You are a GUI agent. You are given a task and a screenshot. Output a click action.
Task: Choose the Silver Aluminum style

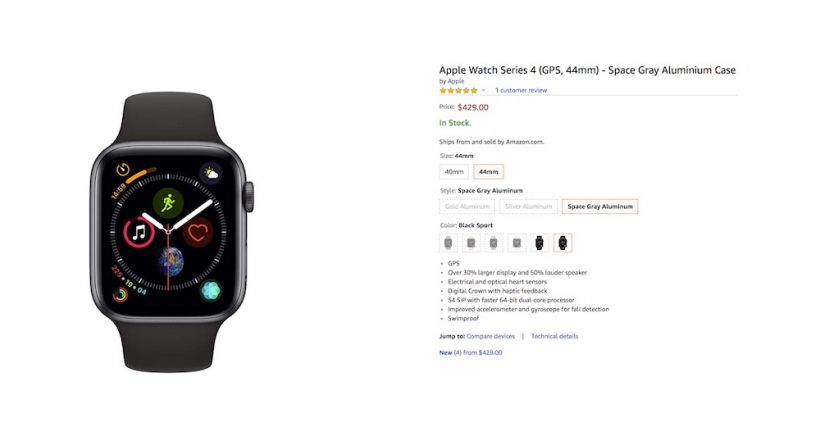[528, 207]
